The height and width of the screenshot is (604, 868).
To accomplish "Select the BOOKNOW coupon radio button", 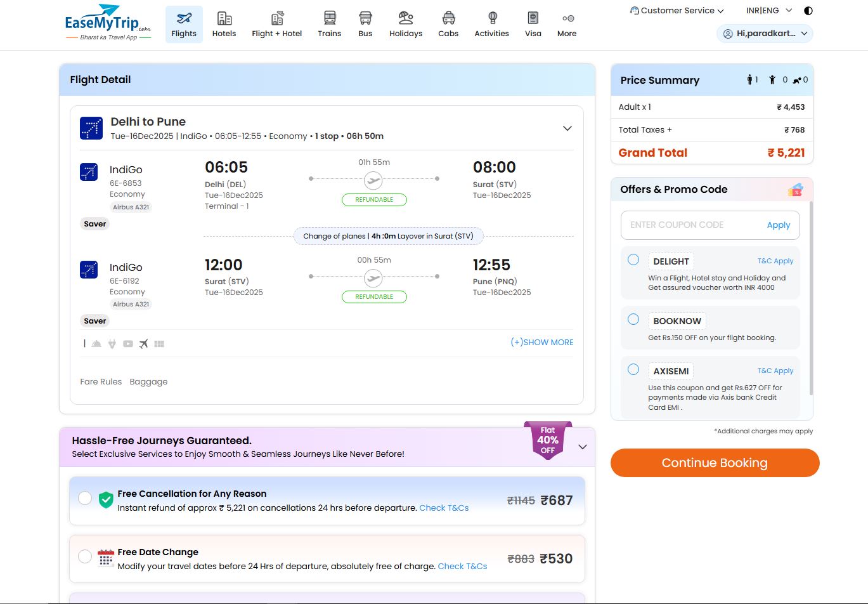I will pos(633,319).
